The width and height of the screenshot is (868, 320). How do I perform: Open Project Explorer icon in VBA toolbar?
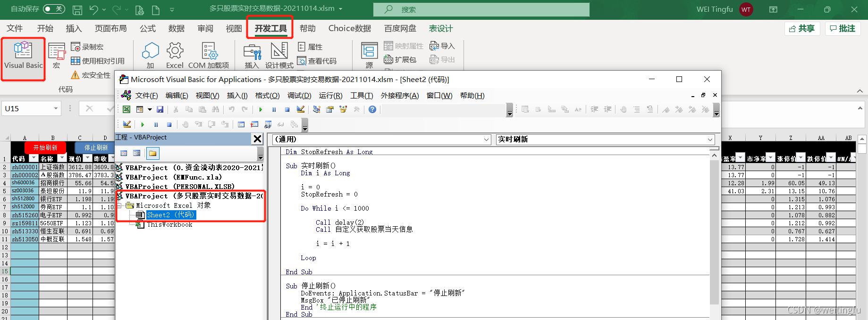point(317,109)
